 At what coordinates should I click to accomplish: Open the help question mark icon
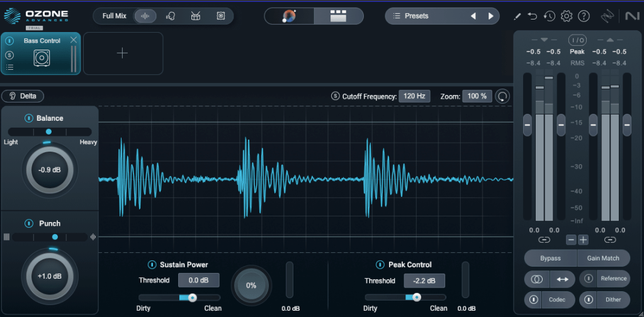pos(584,16)
